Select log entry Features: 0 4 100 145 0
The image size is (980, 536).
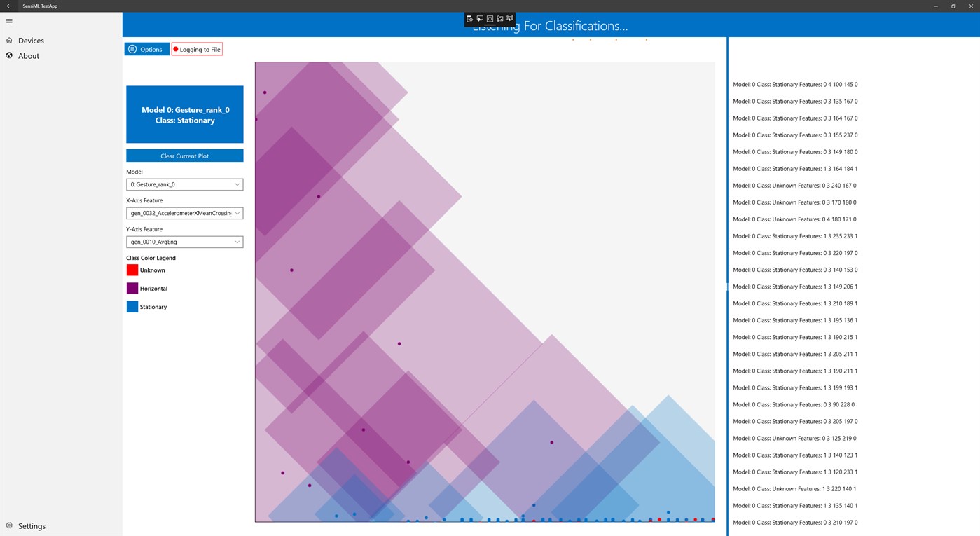tap(795, 85)
